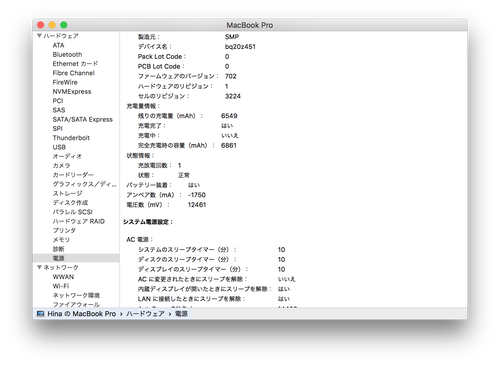The height and width of the screenshot is (366, 500).
Task: Click the 状態情報 heading
Action: (x=140, y=155)
